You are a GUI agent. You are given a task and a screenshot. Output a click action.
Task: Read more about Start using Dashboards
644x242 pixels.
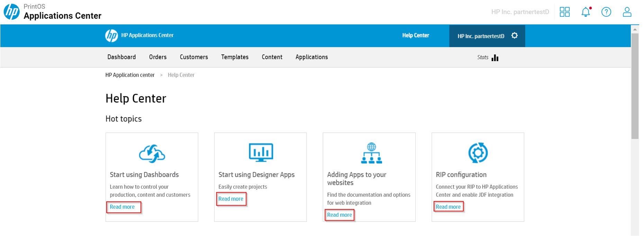tap(122, 207)
